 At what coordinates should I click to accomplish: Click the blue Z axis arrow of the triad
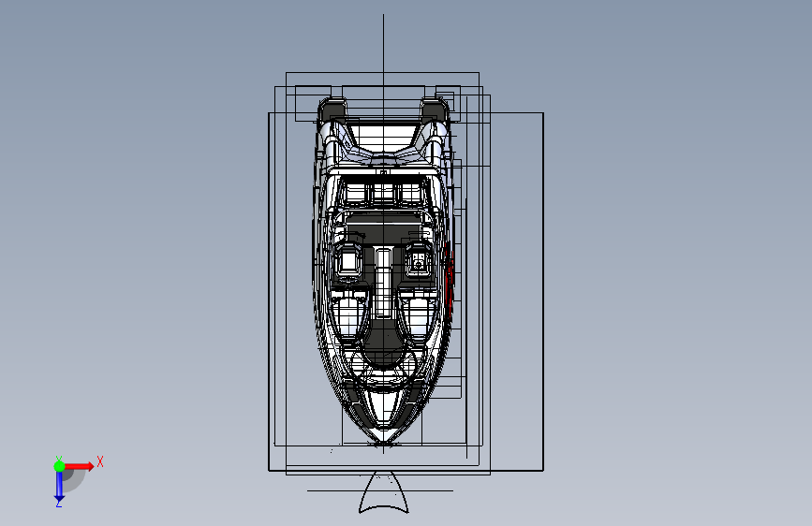click(59, 486)
